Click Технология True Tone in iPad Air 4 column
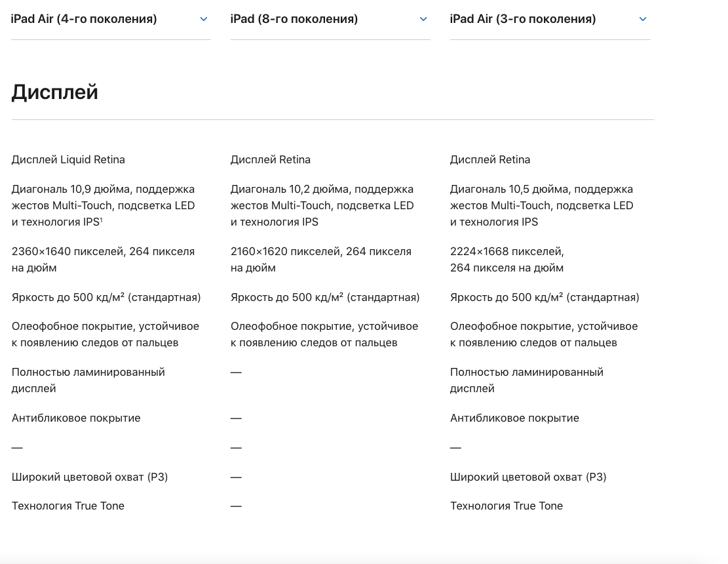Screen dimensions: 728x564 coord(67,506)
